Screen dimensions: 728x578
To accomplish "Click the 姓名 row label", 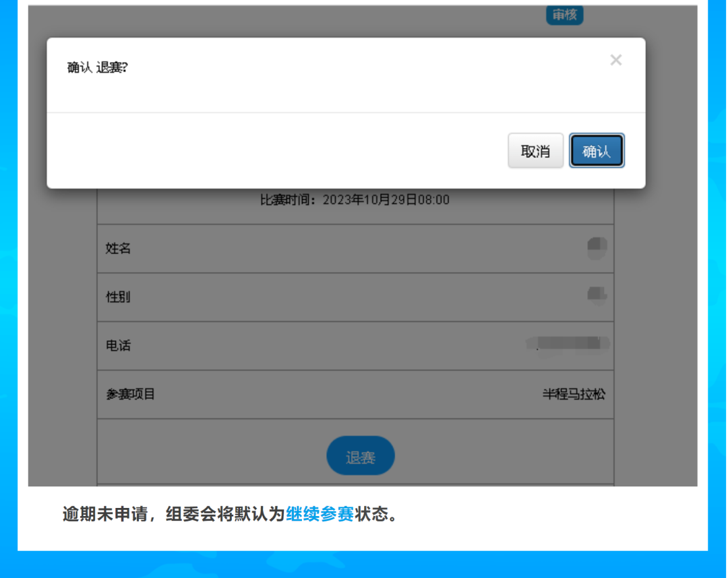I will (x=118, y=249).
